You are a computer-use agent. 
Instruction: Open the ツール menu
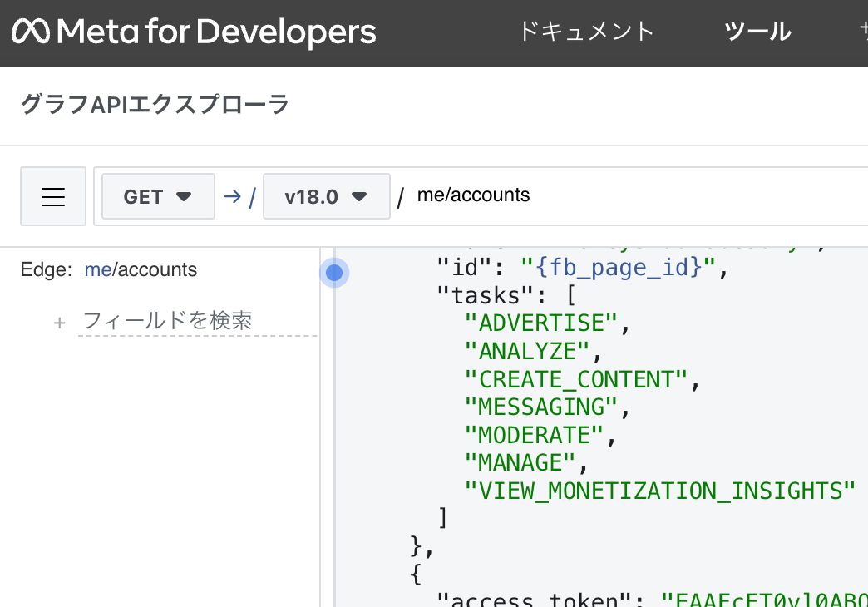pyautogui.click(x=757, y=31)
